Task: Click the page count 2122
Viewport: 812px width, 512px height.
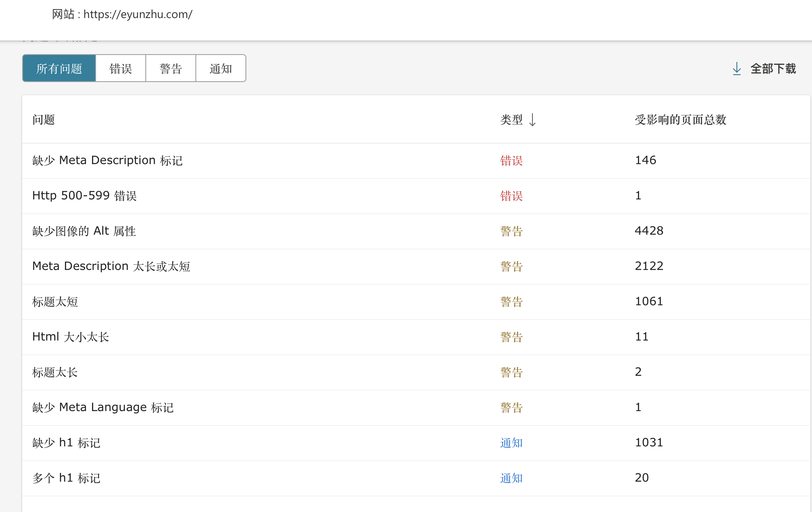Action: tap(649, 266)
